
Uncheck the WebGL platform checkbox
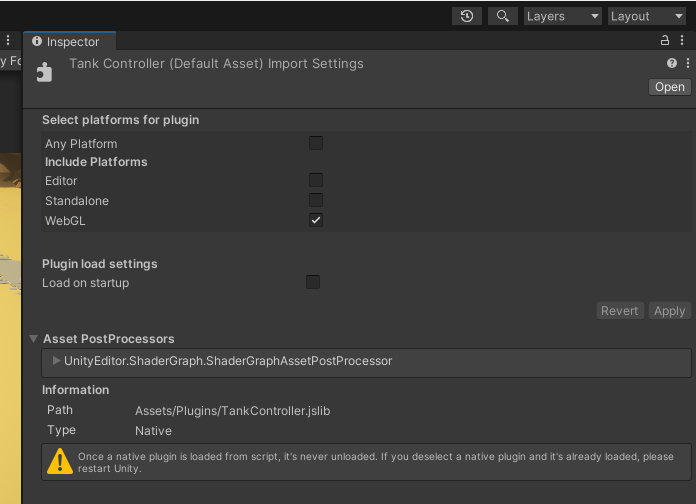point(316,220)
